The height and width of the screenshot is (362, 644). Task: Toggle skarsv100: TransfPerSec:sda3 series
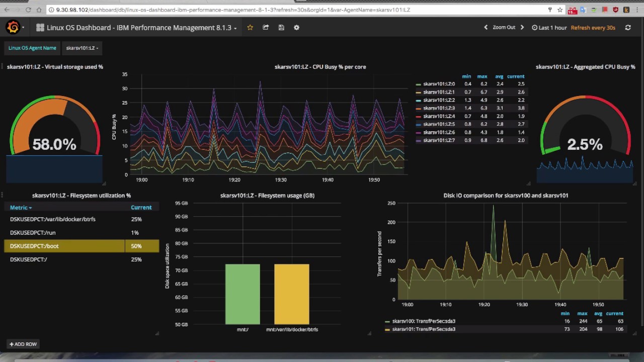pos(424,321)
